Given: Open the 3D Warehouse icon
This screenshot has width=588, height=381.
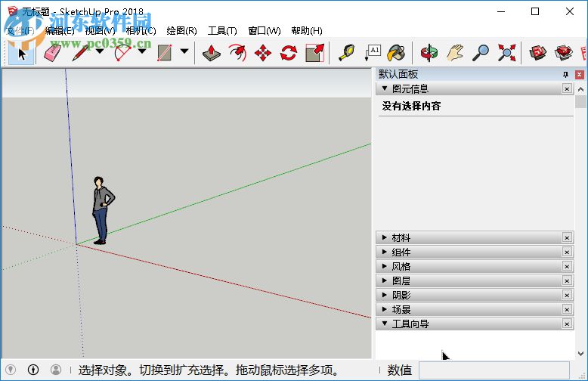Looking at the screenshot, I should coord(538,53).
